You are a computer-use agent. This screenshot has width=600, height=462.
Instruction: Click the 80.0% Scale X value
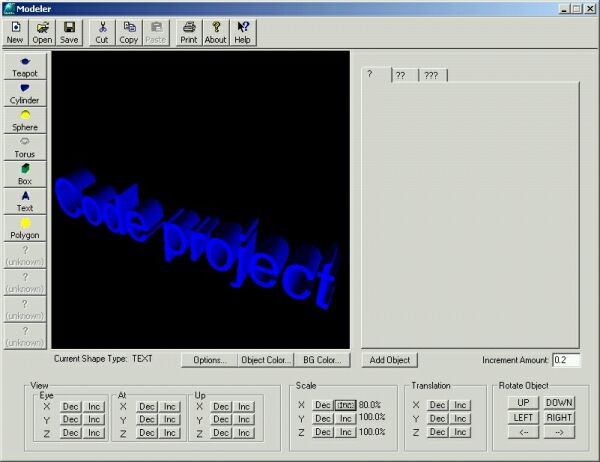tap(370, 405)
